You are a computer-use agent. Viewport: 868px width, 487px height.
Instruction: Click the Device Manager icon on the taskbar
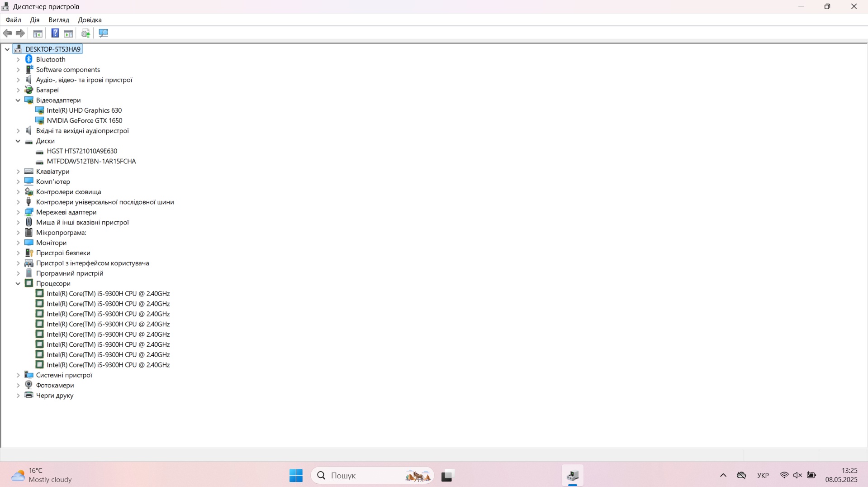point(573,476)
